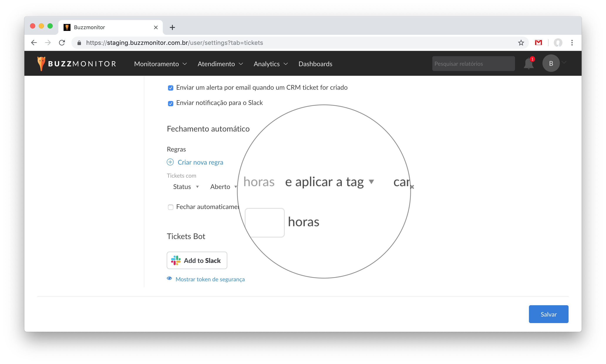
Task: Show the security token link
Action: coord(210,279)
